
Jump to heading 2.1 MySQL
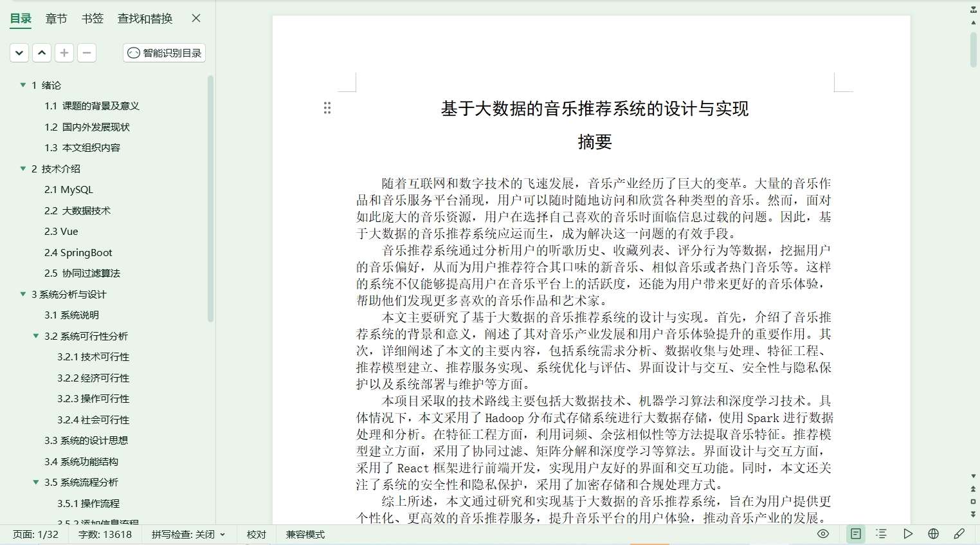[x=69, y=190]
